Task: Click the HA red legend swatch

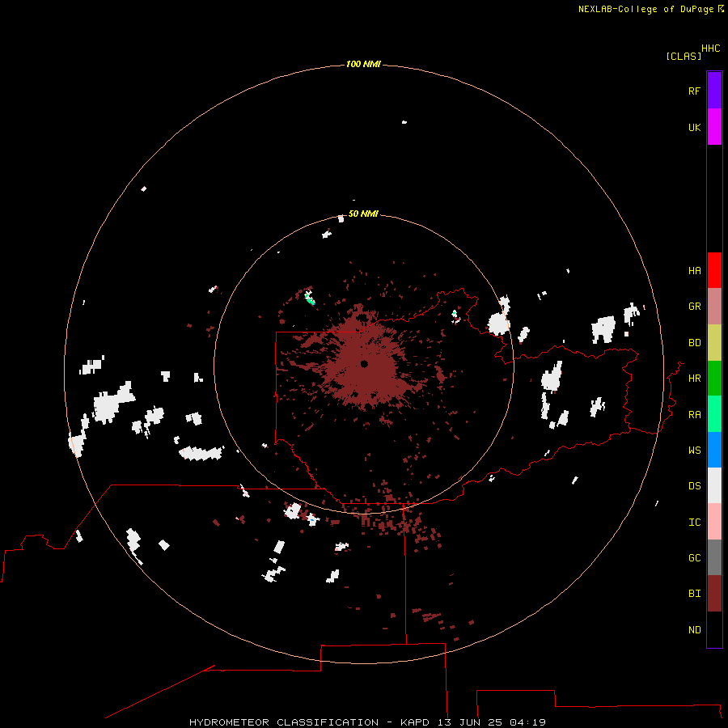Action: tap(714, 270)
